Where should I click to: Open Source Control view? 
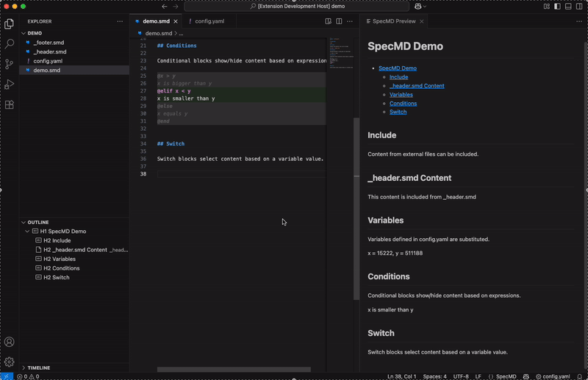10,64
